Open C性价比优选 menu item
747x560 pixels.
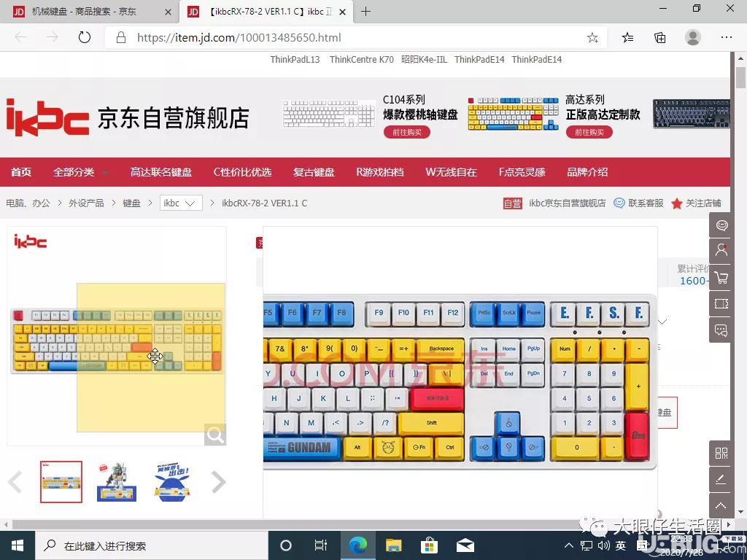[x=242, y=172]
